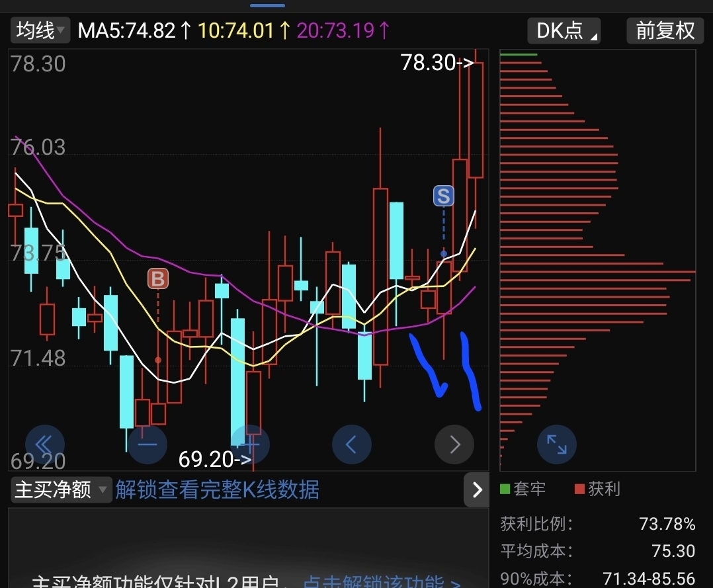713x588 pixels.
Task: Open the 主买净额 indicator dropdown
Action: click(x=61, y=489)
